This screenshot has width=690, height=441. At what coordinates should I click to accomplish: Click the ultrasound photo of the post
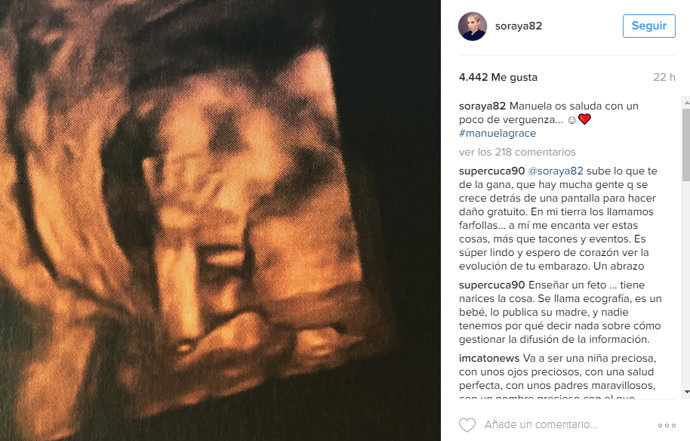click(220, 220)
